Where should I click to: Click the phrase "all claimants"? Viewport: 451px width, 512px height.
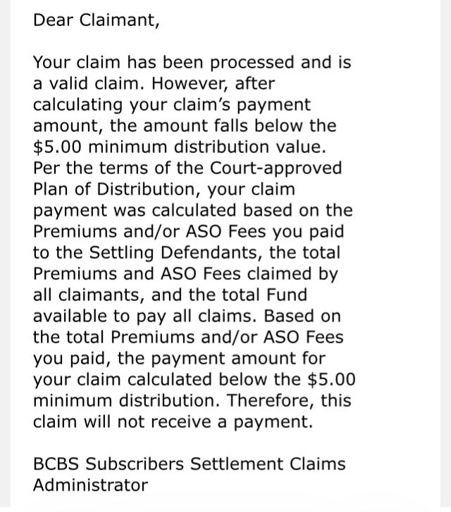[86, 295]
